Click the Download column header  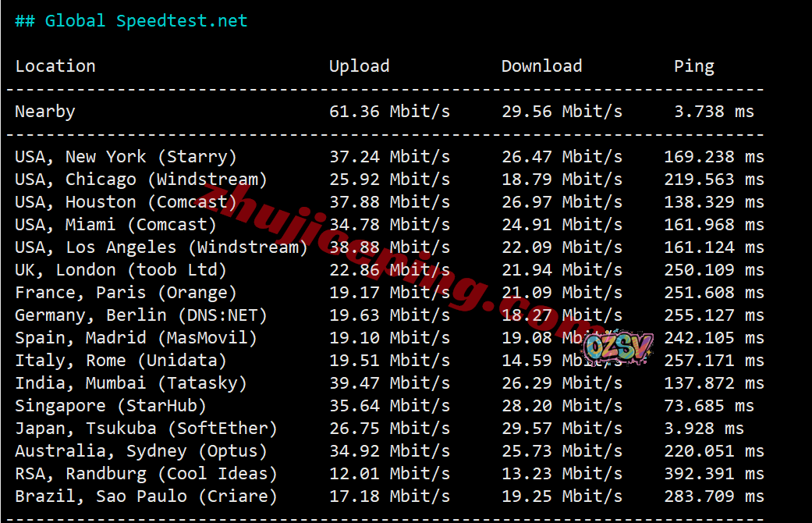541,66
